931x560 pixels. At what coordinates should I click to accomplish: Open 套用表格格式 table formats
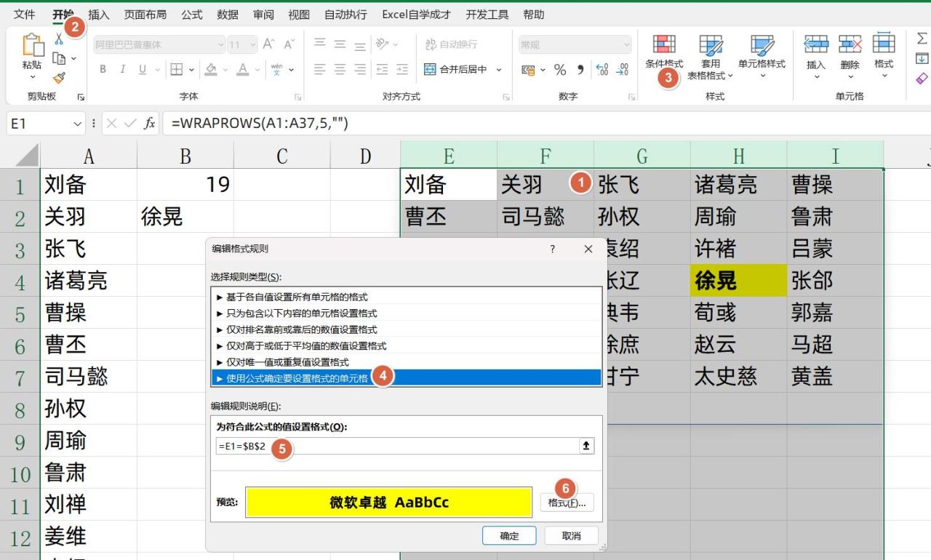click(x=711, y=57)
